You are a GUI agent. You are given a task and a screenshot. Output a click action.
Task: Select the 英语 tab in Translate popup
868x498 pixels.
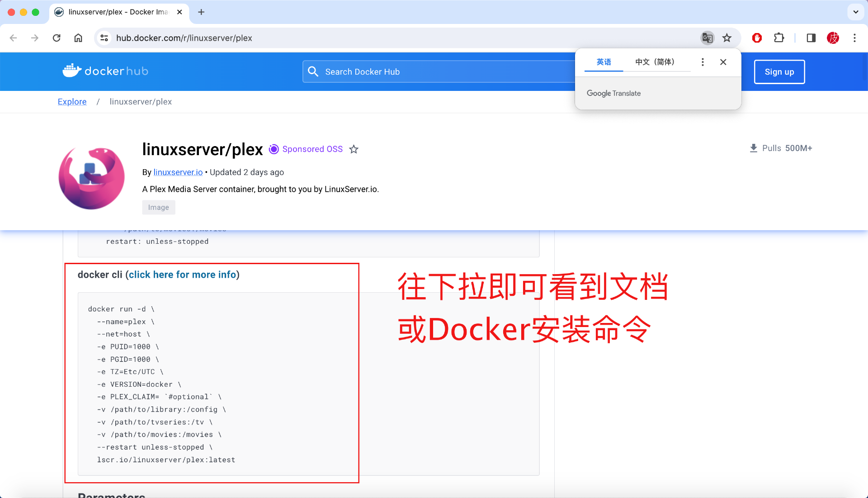[x=603, y=62]
